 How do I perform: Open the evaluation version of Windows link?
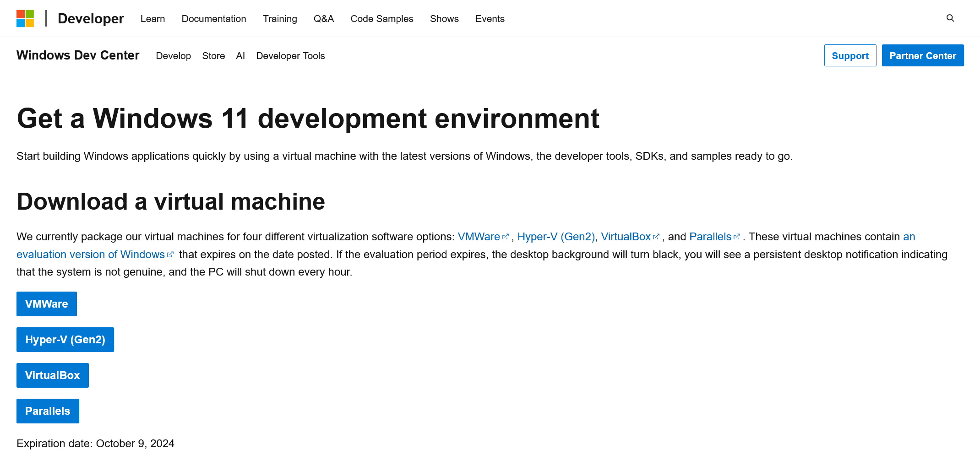(x=91, y=255)
